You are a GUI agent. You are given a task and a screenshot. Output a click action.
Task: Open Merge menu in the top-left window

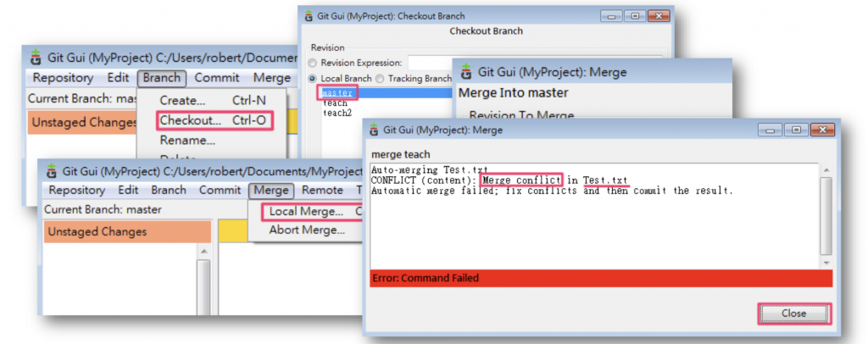[272, 78]
